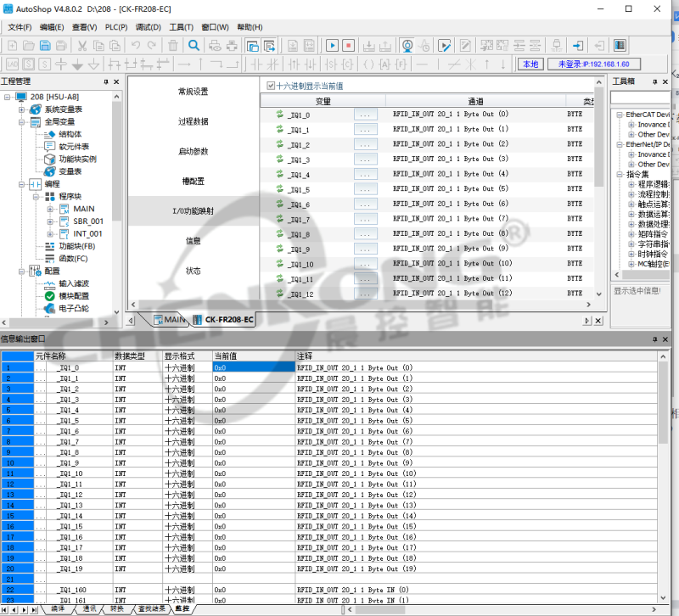Click the Save icon in toolbar
679x616 pixels.
[x=44, y=45]
